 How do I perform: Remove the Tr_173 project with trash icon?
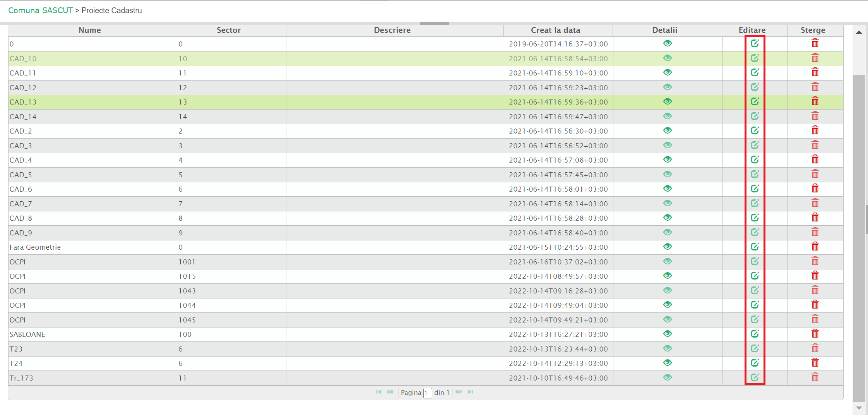click(x=815, y=377)
